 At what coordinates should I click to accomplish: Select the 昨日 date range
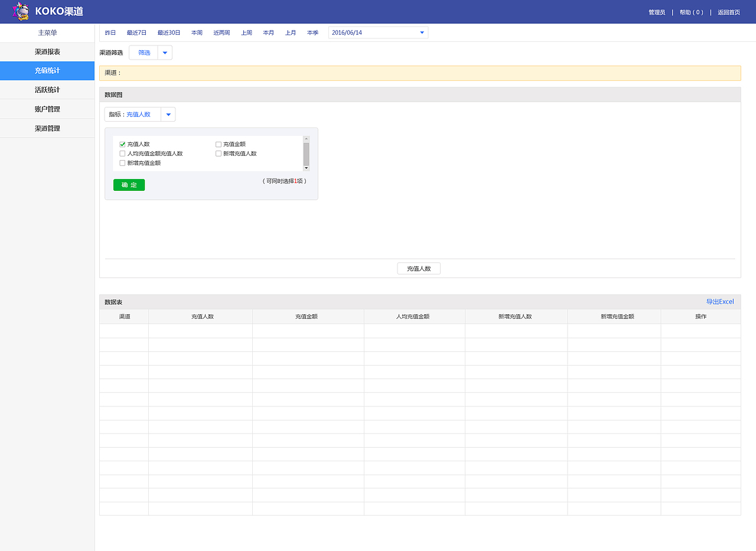pyautogui.click(x=110, y=33)
